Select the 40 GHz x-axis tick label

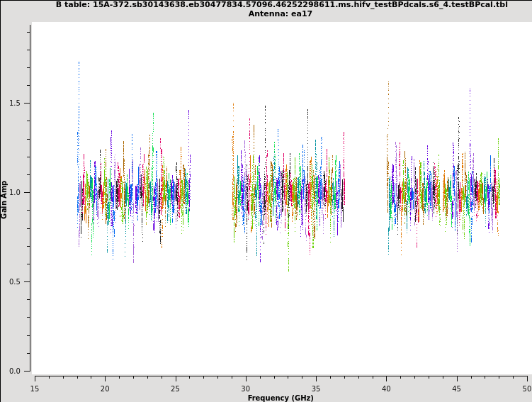[386, 389]
